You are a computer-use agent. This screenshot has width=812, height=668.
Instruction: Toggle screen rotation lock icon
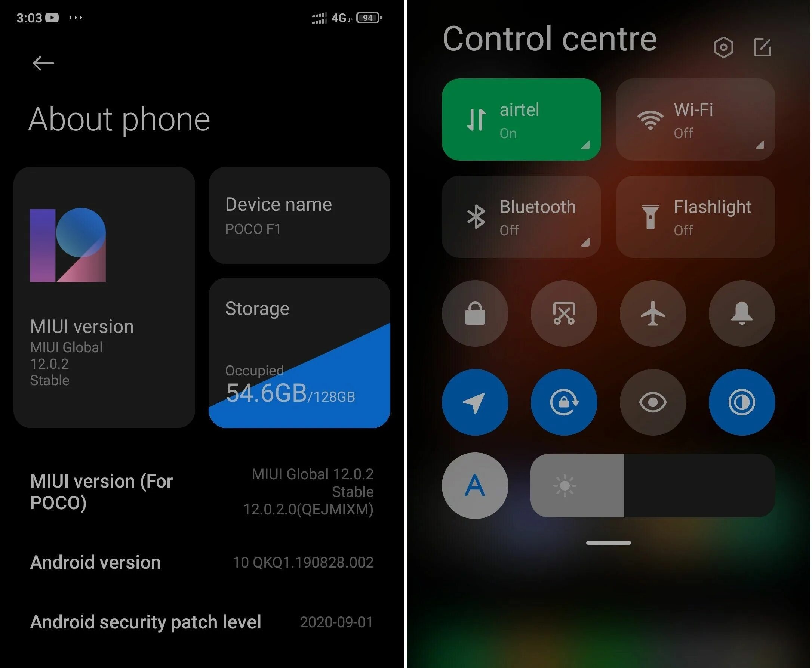pos(566,402)
